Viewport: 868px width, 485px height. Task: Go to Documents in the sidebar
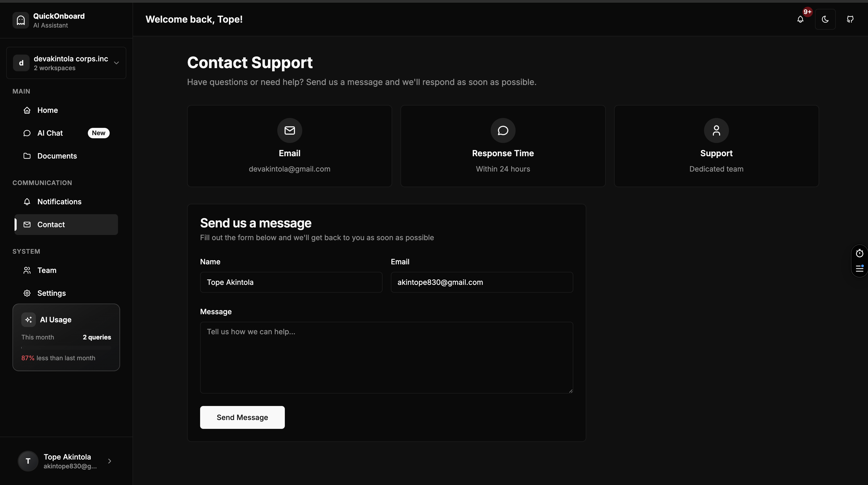[57, 156]
